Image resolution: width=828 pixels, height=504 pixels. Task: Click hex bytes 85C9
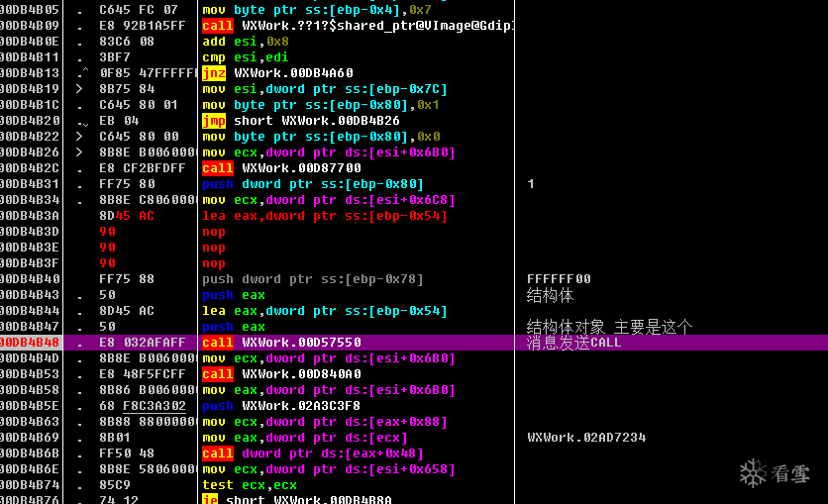point(115,485)
